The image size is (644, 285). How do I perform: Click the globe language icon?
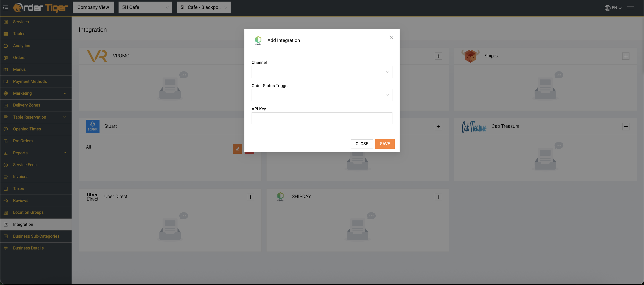[607, 8]
